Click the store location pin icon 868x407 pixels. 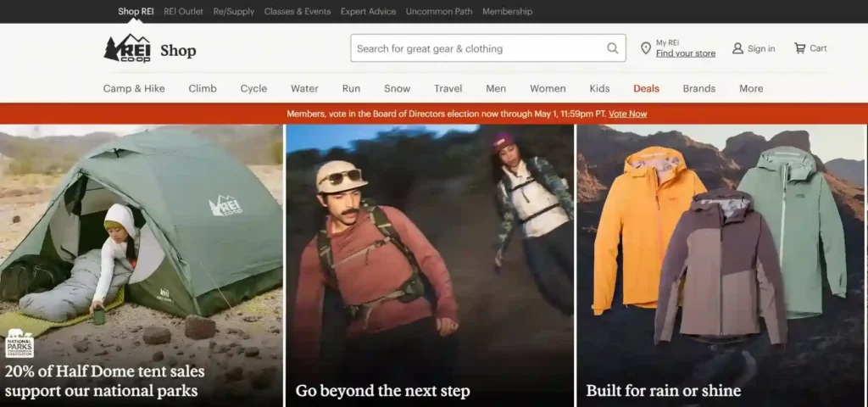tap(645, 48)
